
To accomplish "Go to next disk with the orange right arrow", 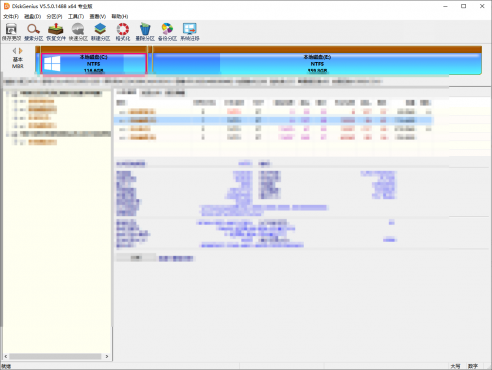I will click(x=21, y=51).
